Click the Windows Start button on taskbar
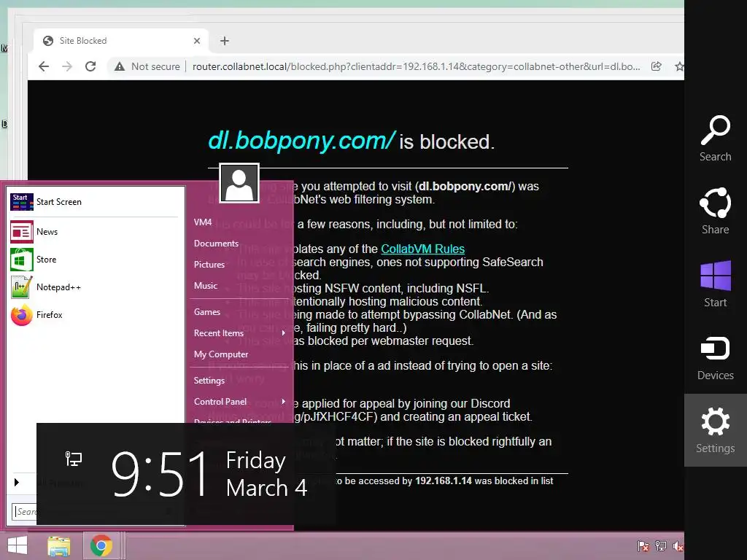The width and height of the screenshot is (747, 560). click(18, 545)
